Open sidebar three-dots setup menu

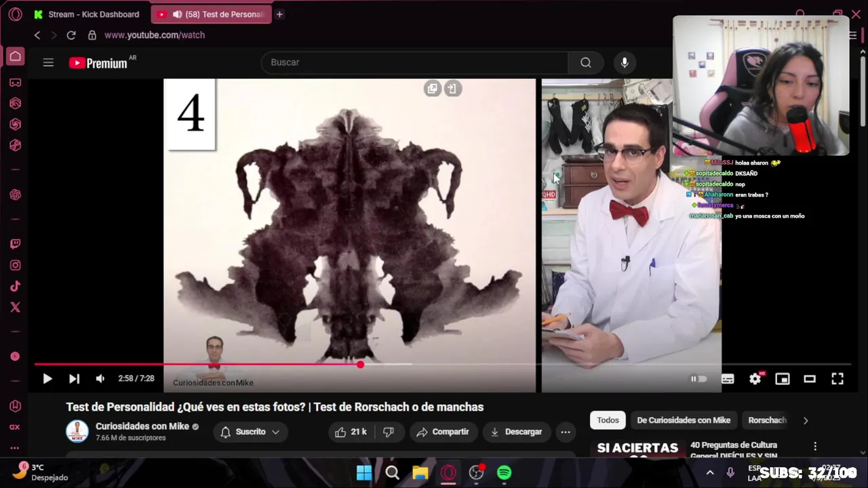pos(15,448)
